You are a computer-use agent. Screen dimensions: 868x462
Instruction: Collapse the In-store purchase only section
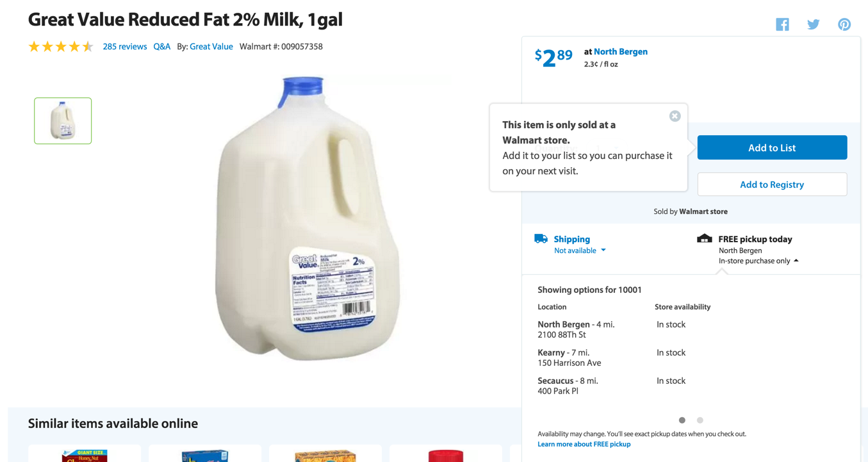click(758, 261)
